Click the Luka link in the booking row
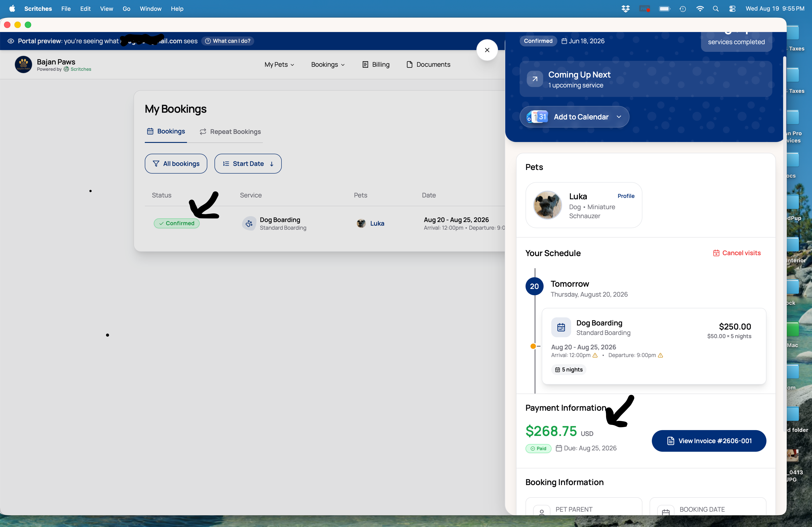 [377, 224]
